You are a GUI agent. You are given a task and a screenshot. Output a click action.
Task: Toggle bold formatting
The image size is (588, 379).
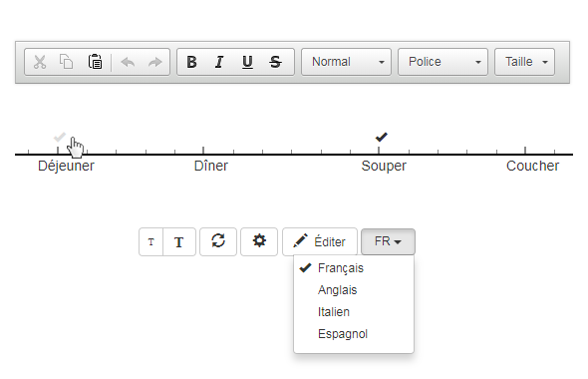pos(191,62)
